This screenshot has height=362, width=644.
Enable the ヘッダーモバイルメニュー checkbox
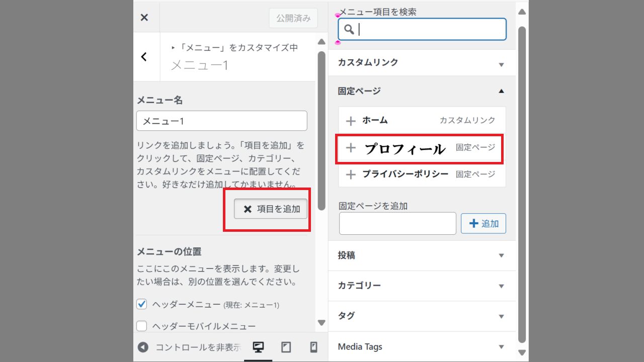tap(142, 326)
